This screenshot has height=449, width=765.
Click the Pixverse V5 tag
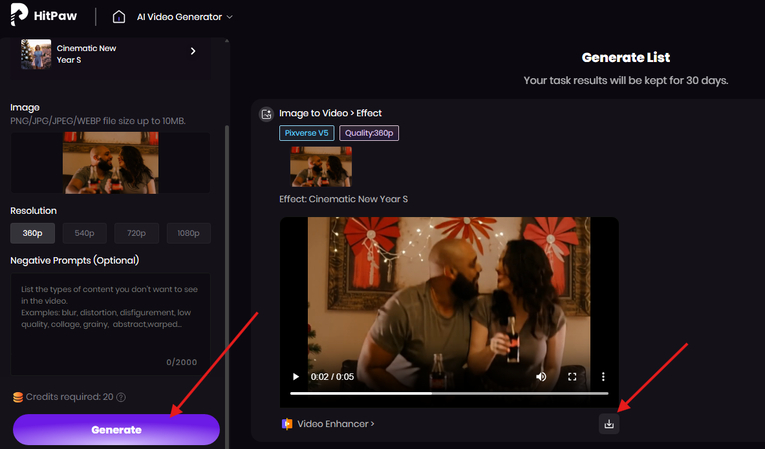306,133
